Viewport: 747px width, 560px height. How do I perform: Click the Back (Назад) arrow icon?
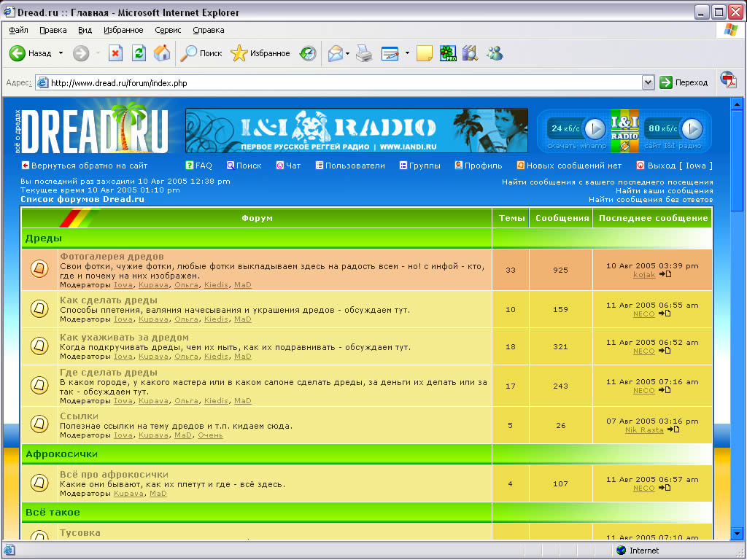18,53
